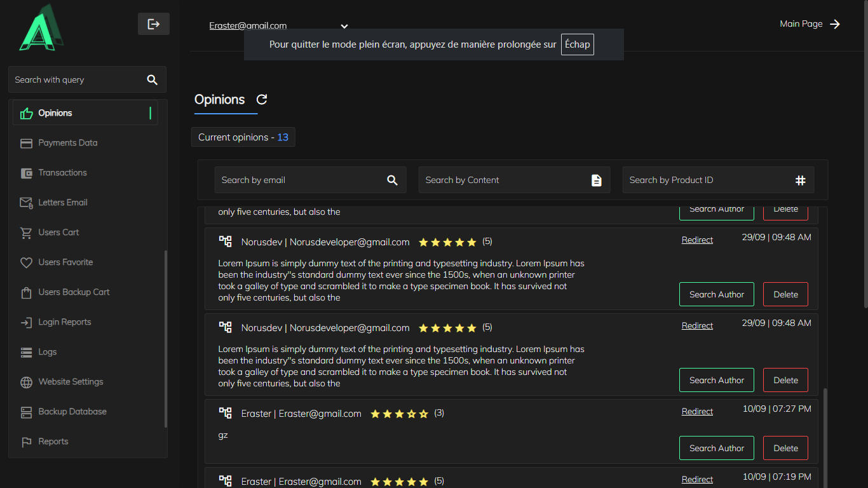Click the magnifier icon in sidebar search

tap(152, 80)
